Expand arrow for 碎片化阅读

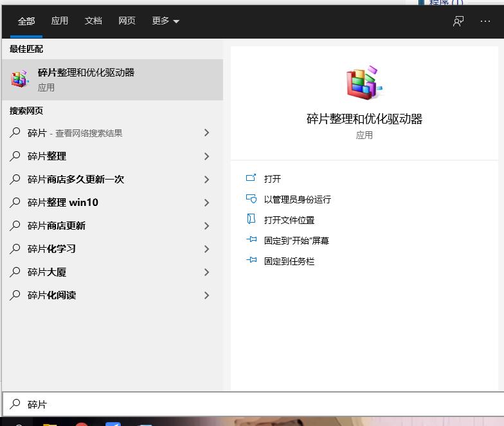coord(207,295)
